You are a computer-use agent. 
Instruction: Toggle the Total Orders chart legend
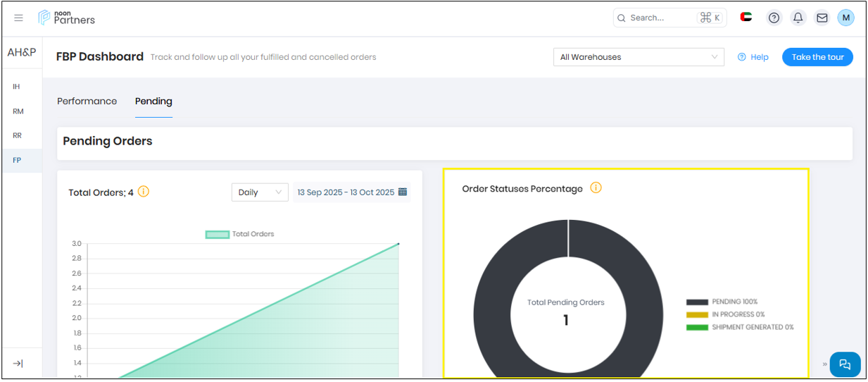pyautogui.click(x=239, y=234)
